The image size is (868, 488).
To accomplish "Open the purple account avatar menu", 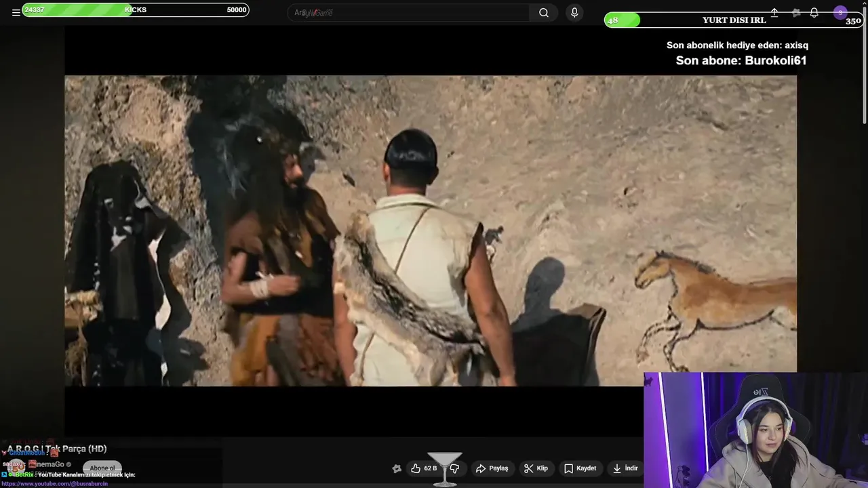I will tap(840, 12).
